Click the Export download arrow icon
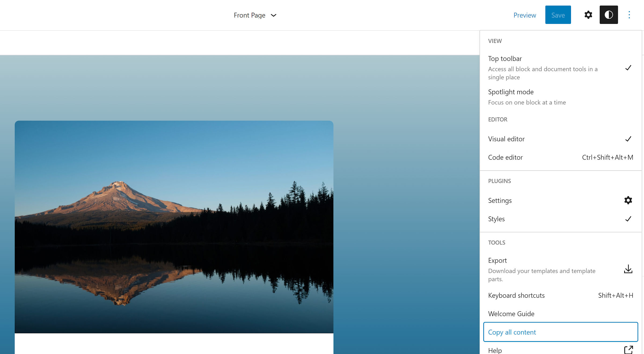 [628, 269]
